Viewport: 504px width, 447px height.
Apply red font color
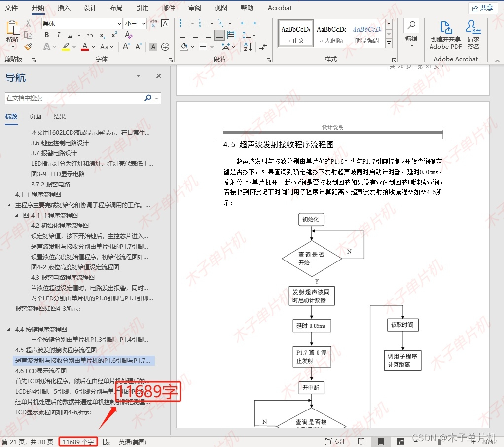coord(85,47)
